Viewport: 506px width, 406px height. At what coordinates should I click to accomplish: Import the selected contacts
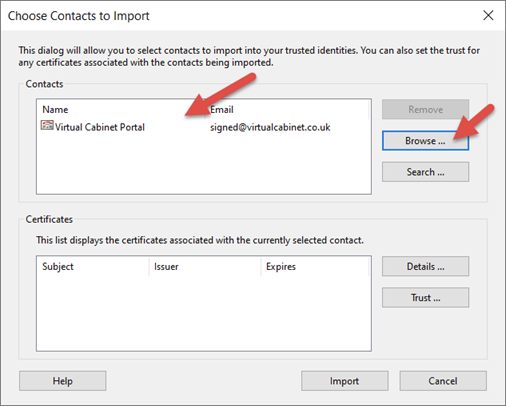pyautogui.click(x=345, y=381)
